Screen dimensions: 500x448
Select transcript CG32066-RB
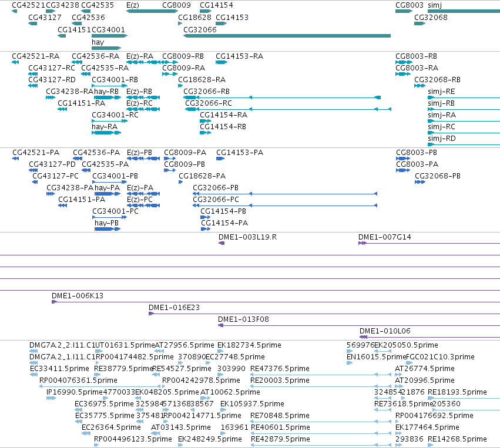282,97
